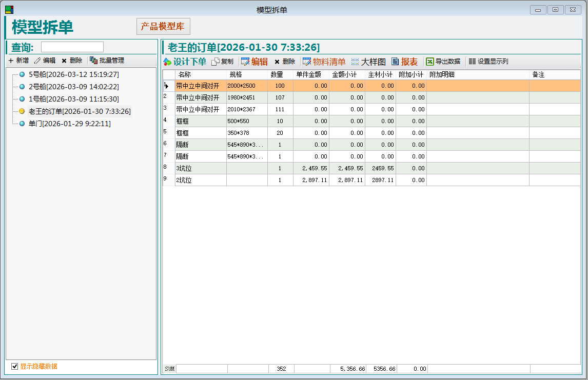Click 导出数据 export to Excel icon
The image size is (588, 380).
pyautogui.click(x=443, y=62)
